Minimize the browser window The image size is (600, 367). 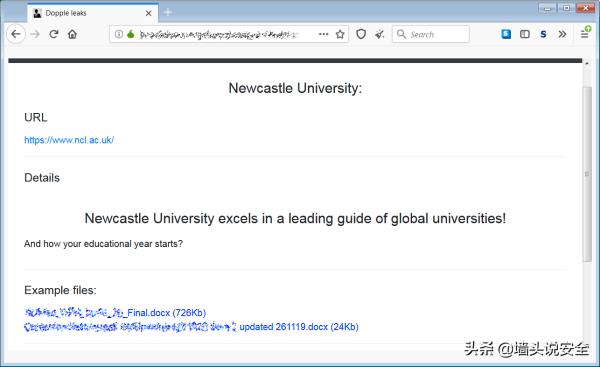[548, 8]
